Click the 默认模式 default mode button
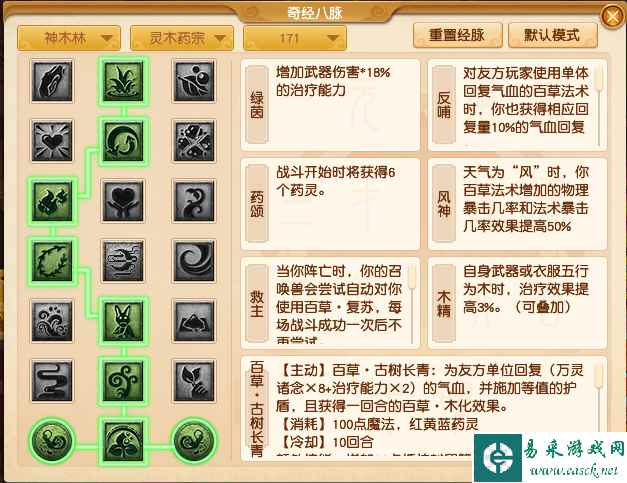Viewport: 627px width, 483px height. pyautogui.click(x=553, y=35)
